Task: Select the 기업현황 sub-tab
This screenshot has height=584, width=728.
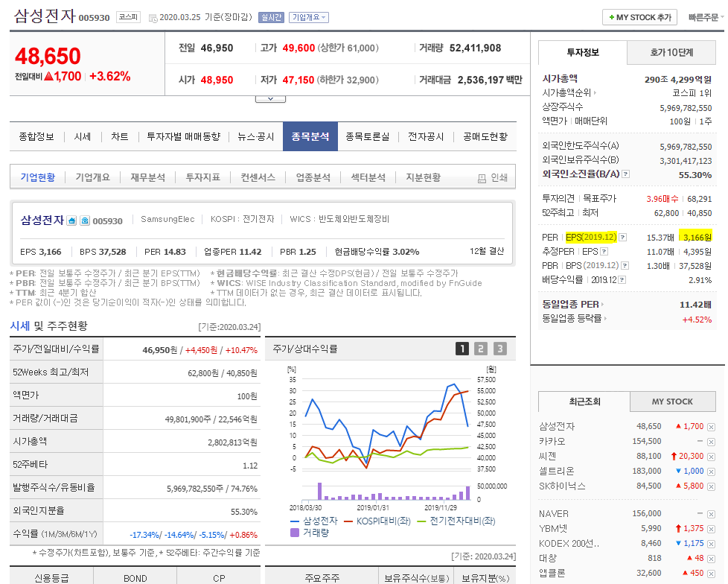Action: [38, 177]
